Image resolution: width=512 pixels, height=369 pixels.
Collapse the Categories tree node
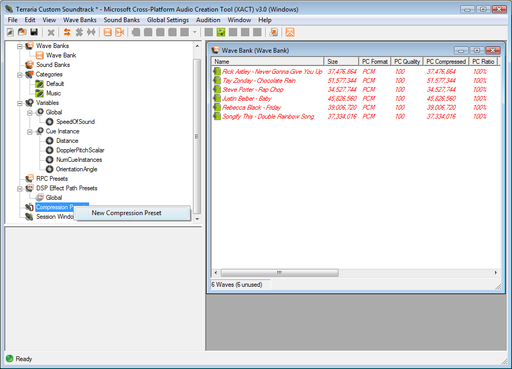20,75
